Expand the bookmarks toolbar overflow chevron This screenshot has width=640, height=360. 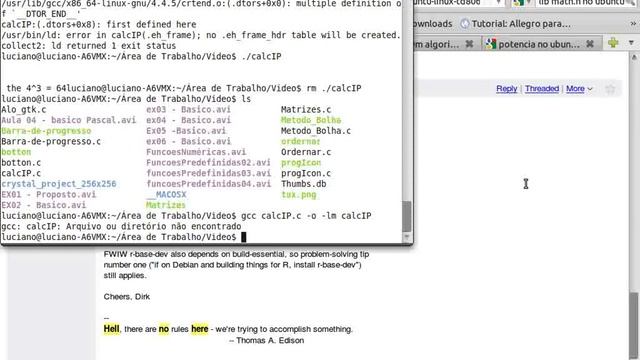pos(633,24)
